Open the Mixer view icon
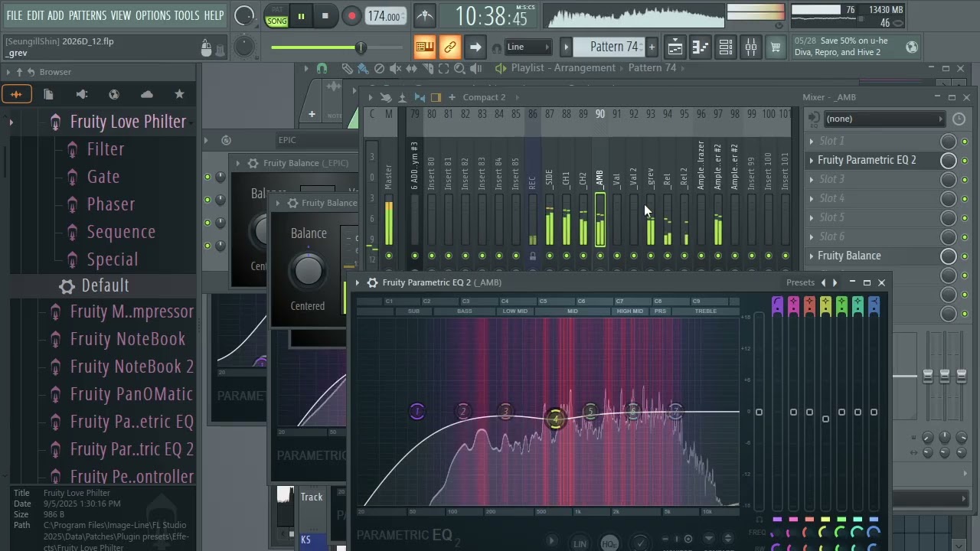 [x=751, y=47]
